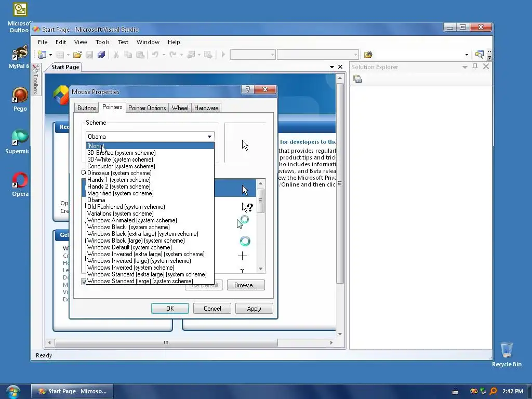
Task: Click the cursor list scroll-down arrow
Action: (x=261, y=269)
